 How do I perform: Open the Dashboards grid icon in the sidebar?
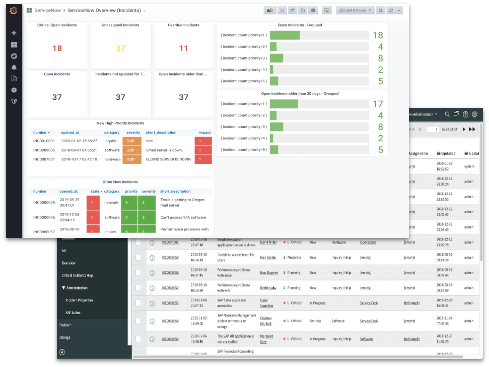[14, 44]
